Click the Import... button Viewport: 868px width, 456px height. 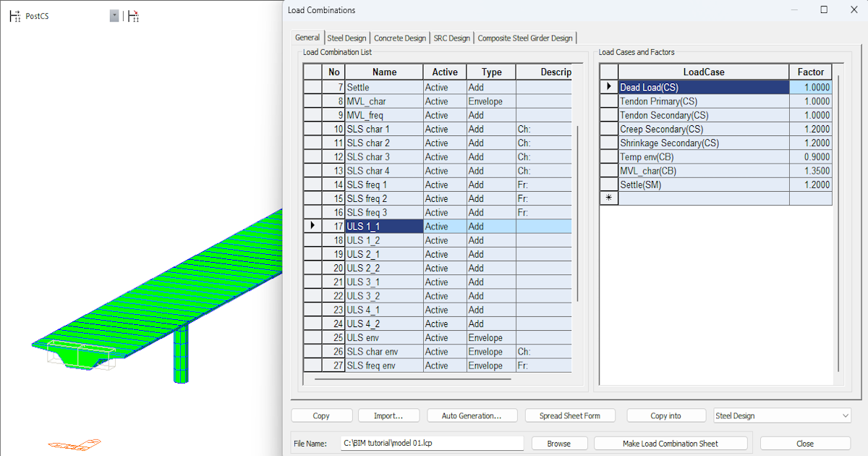pyautogui.click(x=388, y=415)
